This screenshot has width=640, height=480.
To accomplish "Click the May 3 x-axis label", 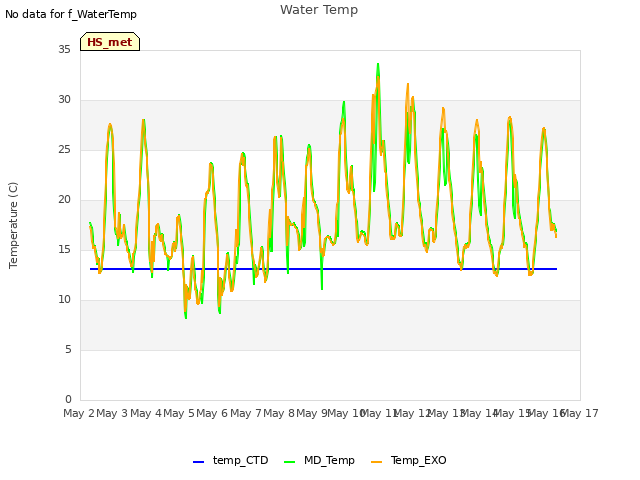I will coord(112,413).
